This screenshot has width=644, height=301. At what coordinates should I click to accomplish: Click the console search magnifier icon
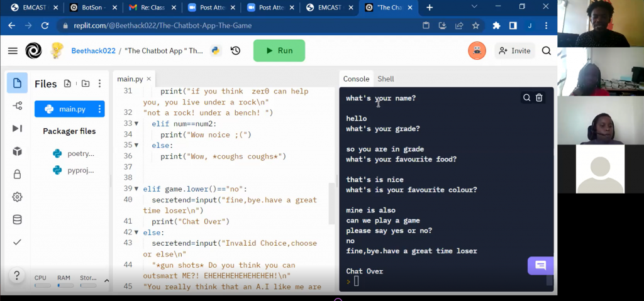pos(526,98)
